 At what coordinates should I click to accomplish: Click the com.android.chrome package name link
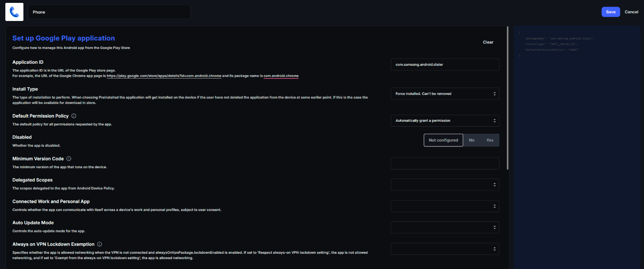[x=281, y=76]
